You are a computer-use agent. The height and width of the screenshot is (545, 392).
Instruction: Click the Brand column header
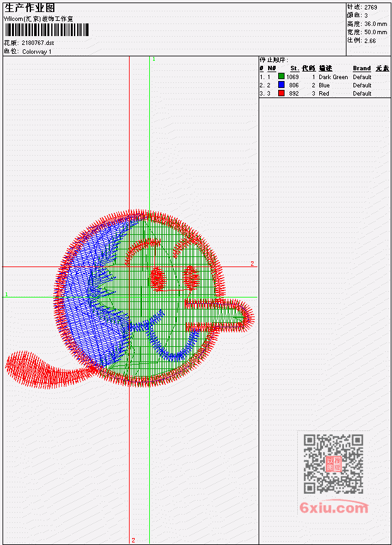(362, 68)
